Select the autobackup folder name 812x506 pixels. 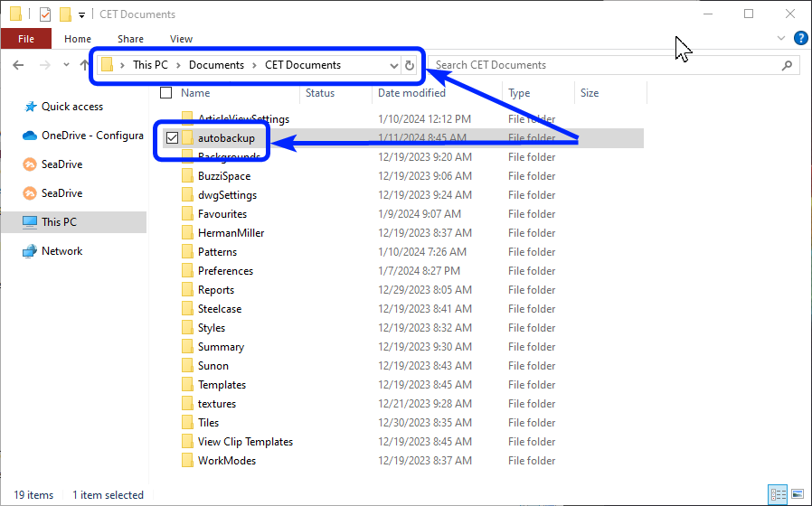pyautogui.click(x=226, y=138)
